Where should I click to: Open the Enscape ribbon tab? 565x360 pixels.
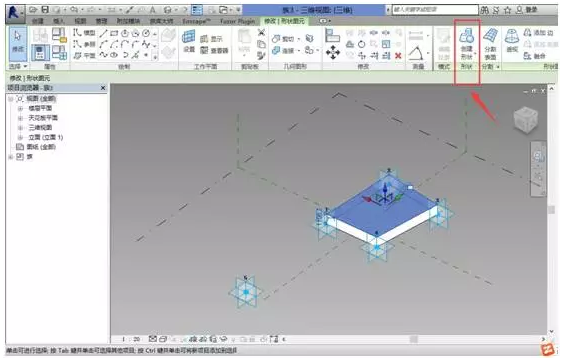point(196,21)
